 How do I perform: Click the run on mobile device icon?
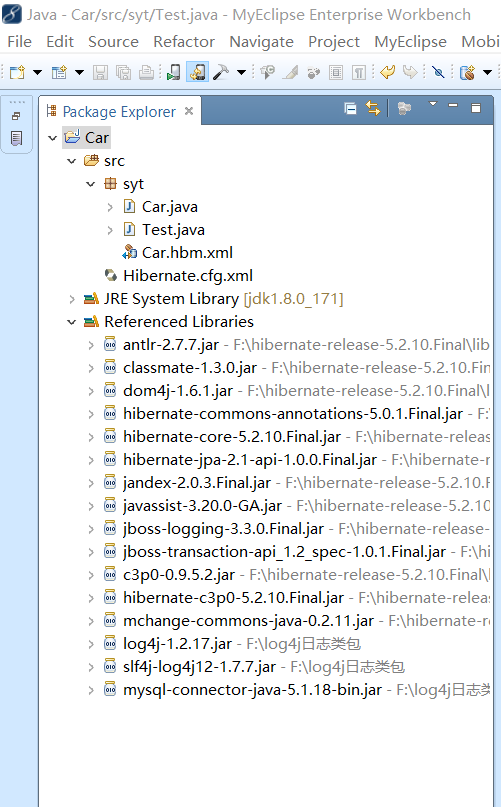pos(174,72)
